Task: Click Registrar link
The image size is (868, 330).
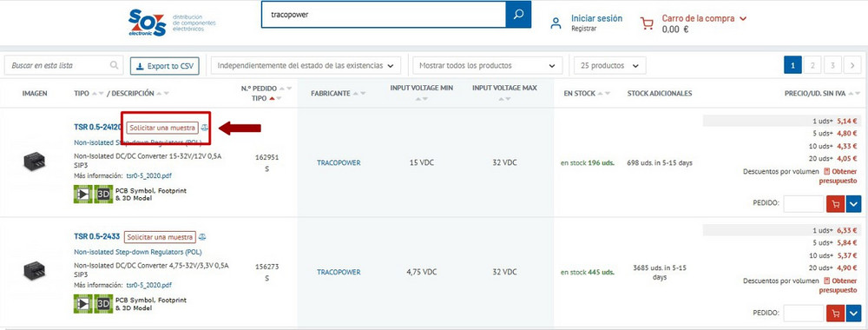Action: point(584,29)
